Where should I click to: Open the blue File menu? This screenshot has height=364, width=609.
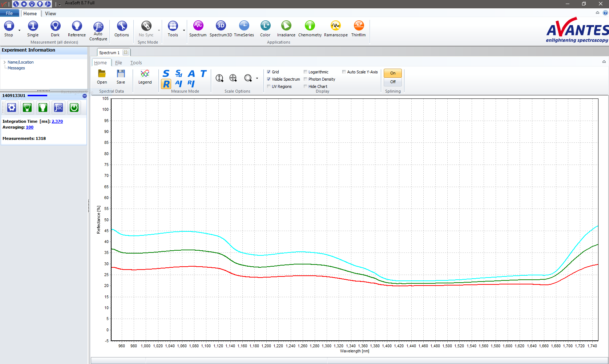[x=9, y=13]
